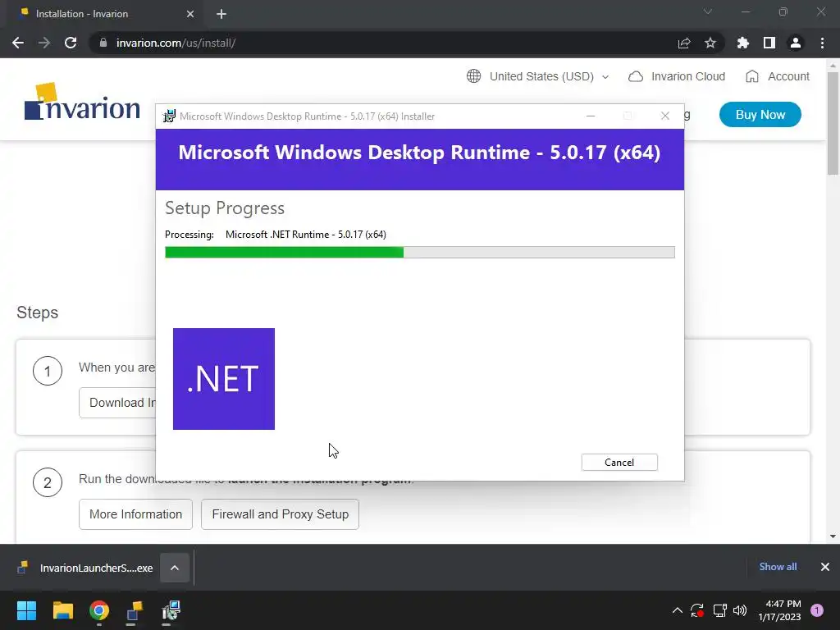The image size is (840, 630).
Task: Open Chrome tab search chevron
Action: (708, 11)
